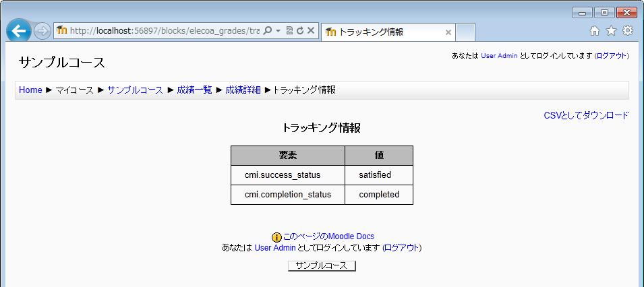Click the サンプルコース button at bottom
The image size is (644, 287).
tap(322, 266)
